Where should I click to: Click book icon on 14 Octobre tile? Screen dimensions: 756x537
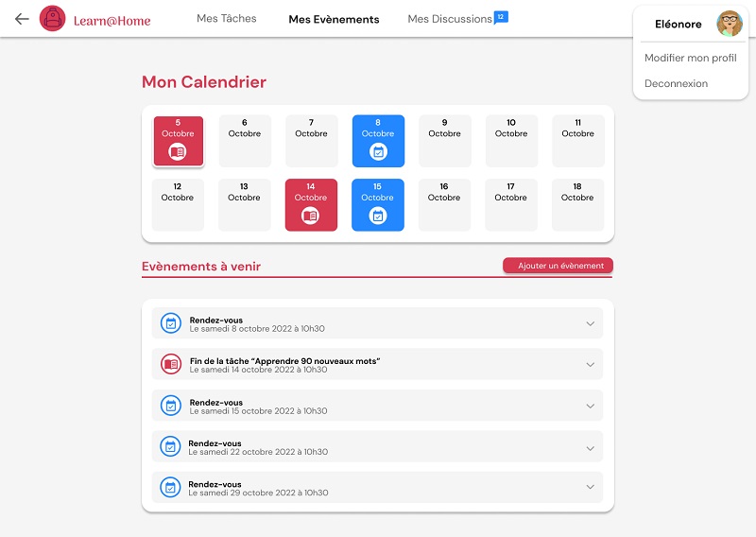[x=311, y=216]
